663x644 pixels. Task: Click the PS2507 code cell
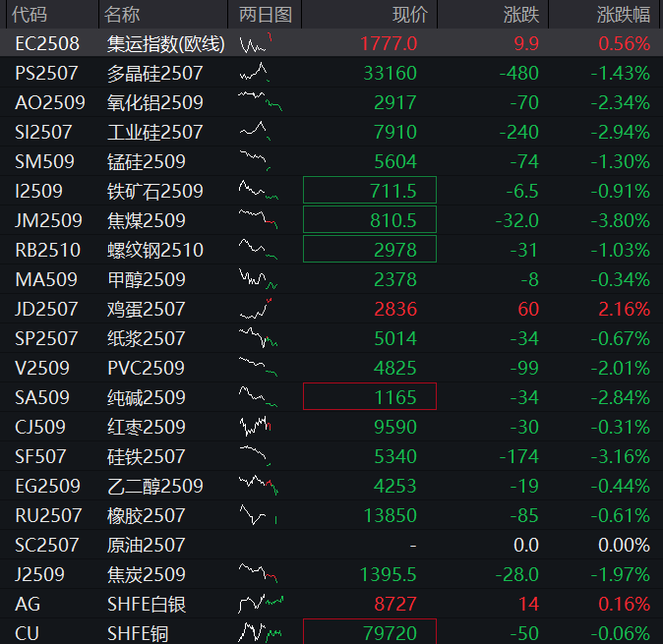[x=46, y=73]
